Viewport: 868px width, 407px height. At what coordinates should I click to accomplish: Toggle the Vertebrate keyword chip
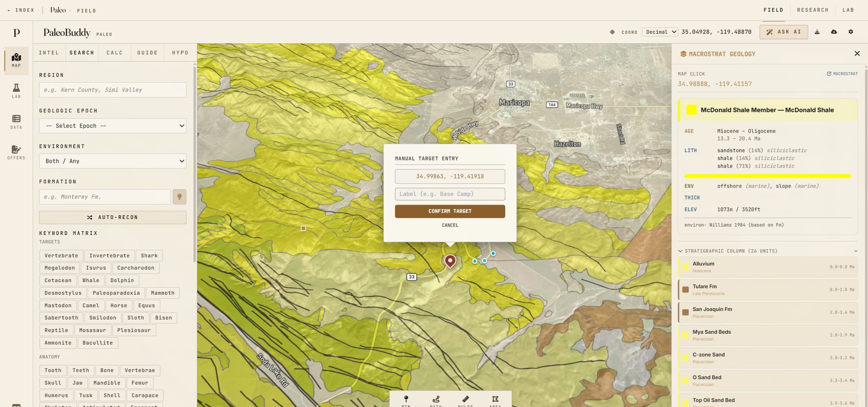[61, 255]
